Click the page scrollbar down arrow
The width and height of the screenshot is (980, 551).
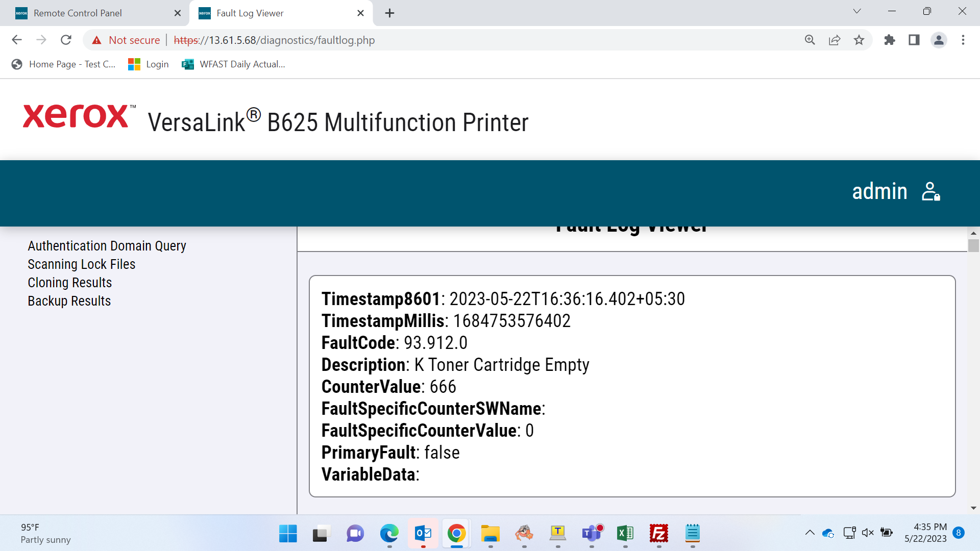pos(973,508)
